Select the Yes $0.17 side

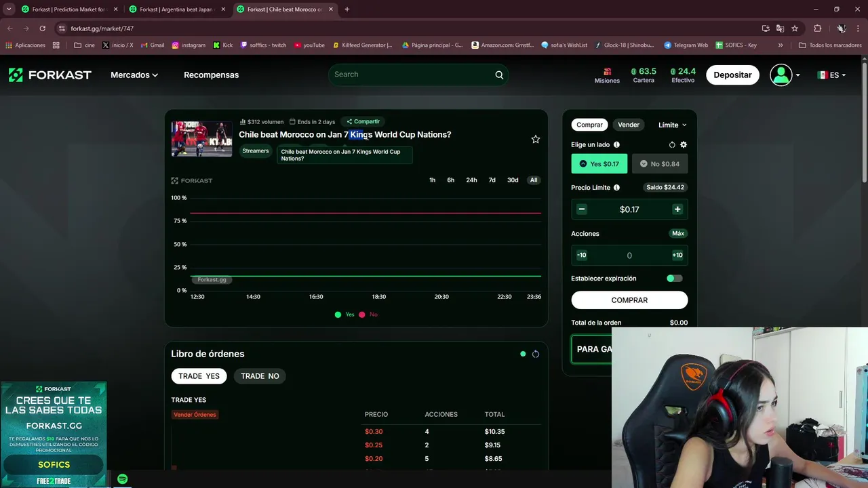coord(599,164)
